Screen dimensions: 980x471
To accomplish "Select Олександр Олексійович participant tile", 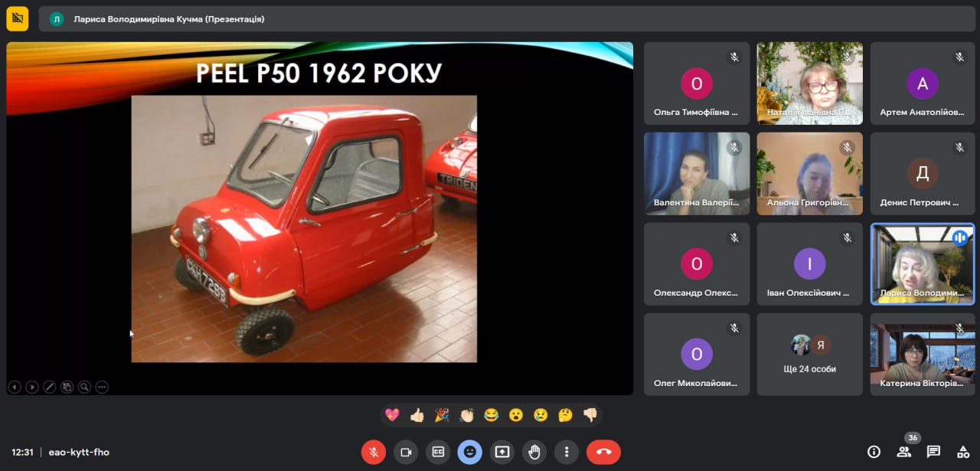I will tap(697, 264).
